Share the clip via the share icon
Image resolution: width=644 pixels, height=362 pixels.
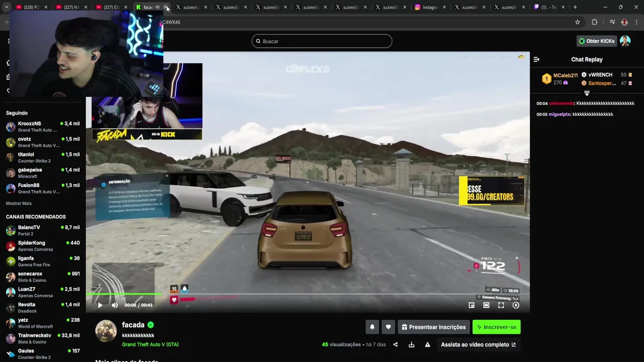(x=395, y=344)
